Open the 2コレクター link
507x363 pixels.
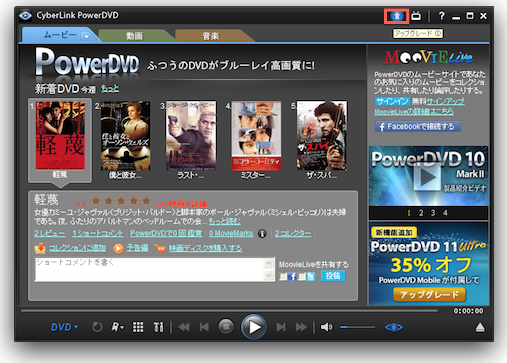pos(293,233)
